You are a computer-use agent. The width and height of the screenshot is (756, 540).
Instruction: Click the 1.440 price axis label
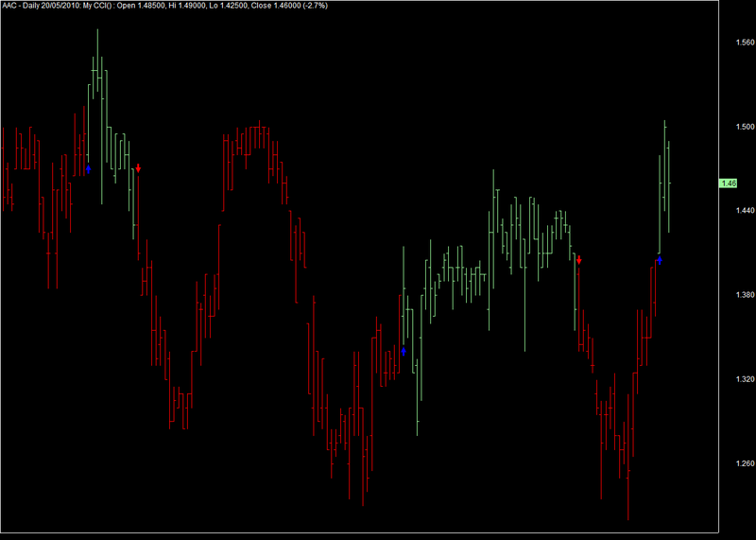745,210
